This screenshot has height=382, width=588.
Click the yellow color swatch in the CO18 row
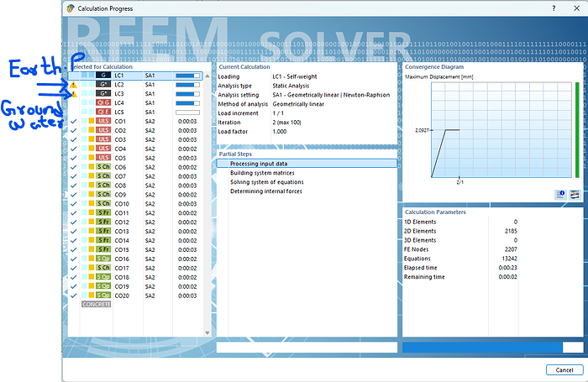pos(91,277)
